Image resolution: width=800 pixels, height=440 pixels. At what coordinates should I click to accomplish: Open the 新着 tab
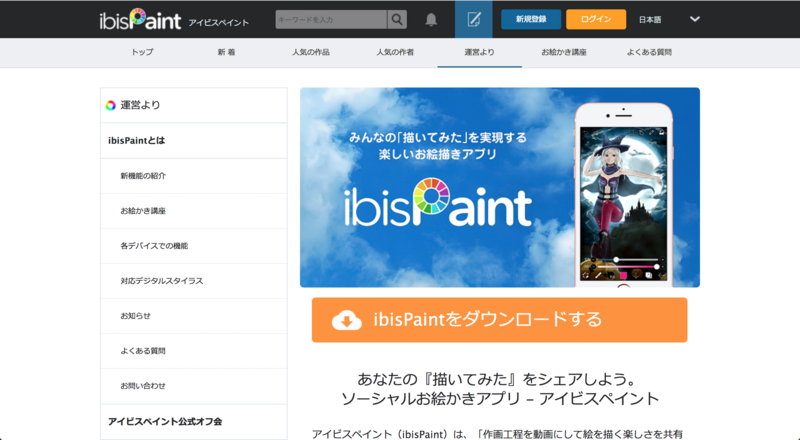pos(227,52)
